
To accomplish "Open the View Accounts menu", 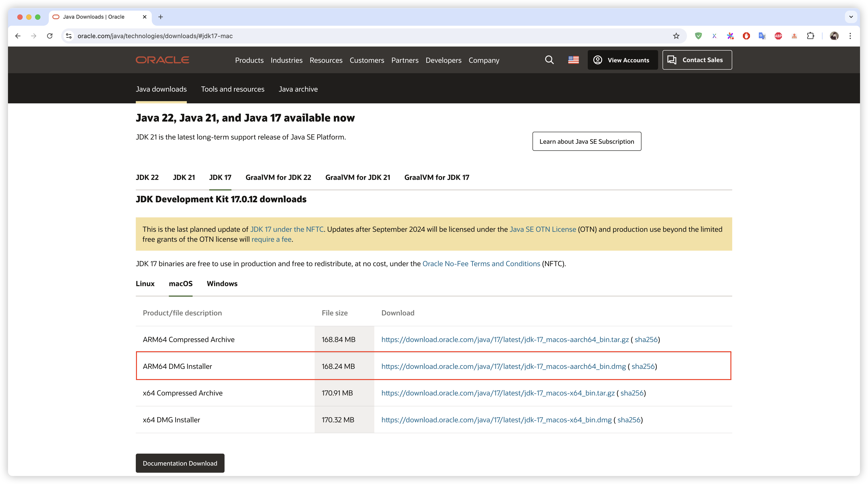I will tap(622, 60).
